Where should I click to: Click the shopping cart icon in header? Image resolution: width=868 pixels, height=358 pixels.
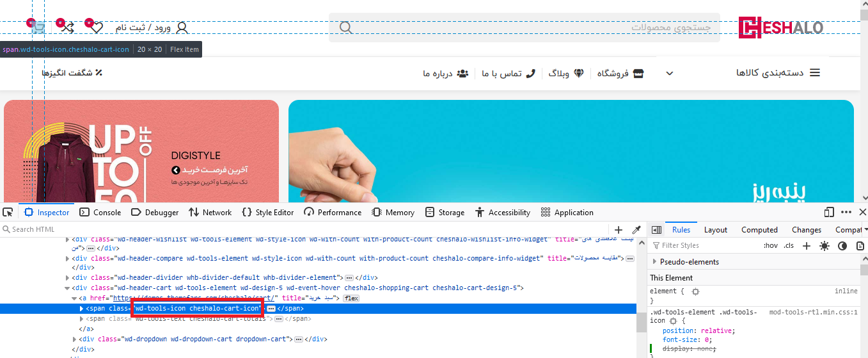(x=39, y=28)
